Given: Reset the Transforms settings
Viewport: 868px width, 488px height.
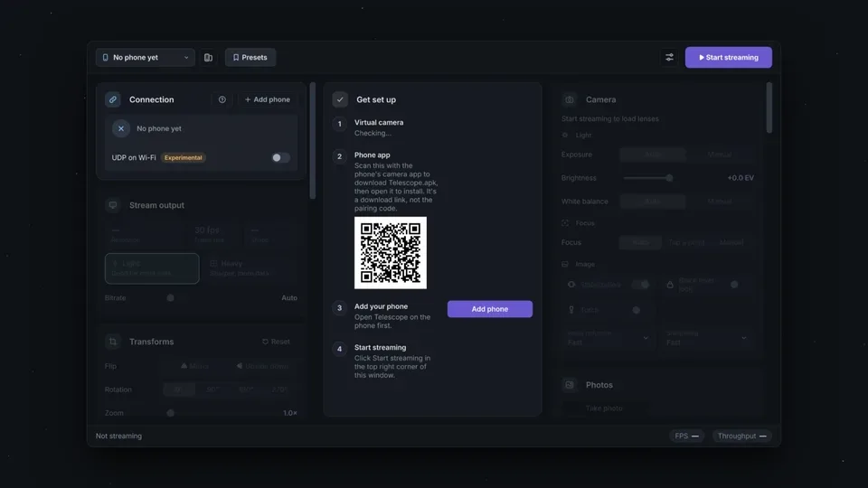Looking at the screenshot, I should 276,342.
